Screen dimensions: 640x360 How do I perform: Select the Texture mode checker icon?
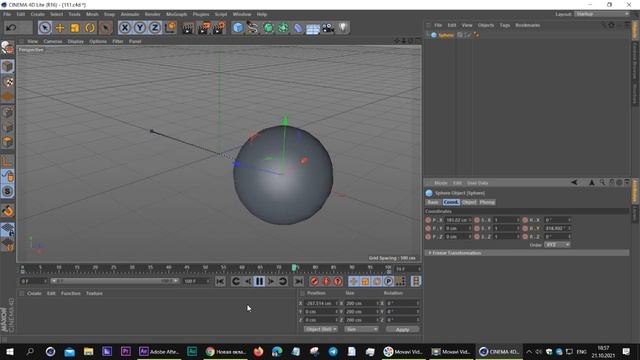pos(7,82)
